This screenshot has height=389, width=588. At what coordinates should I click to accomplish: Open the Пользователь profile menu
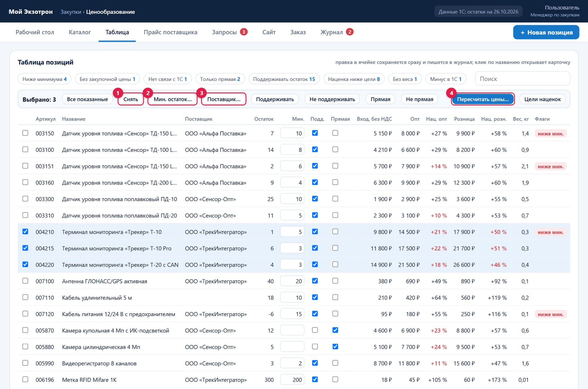click(x=555, y=11)
